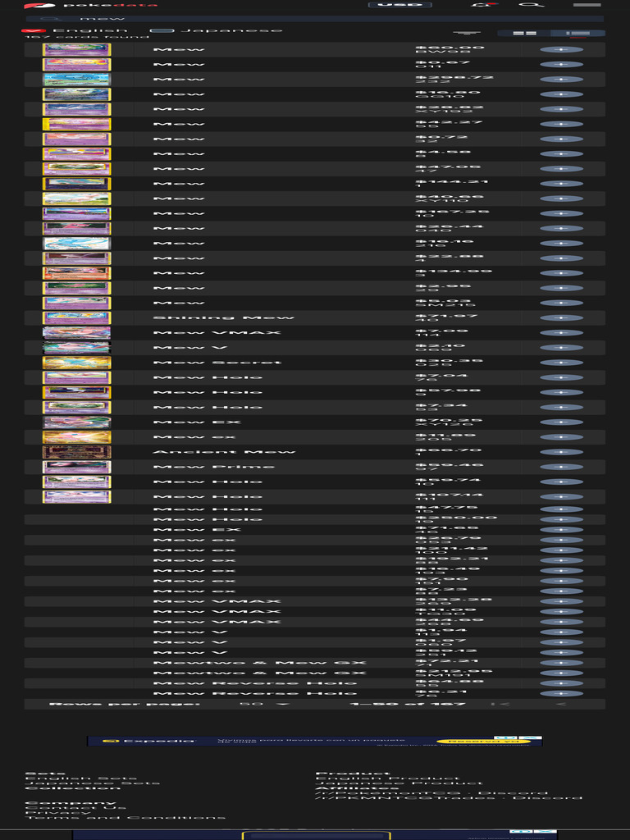Add the Mew XY192 card with plus
The height and width of the screenshot is (840, 630).
click(x=561, y=109)
